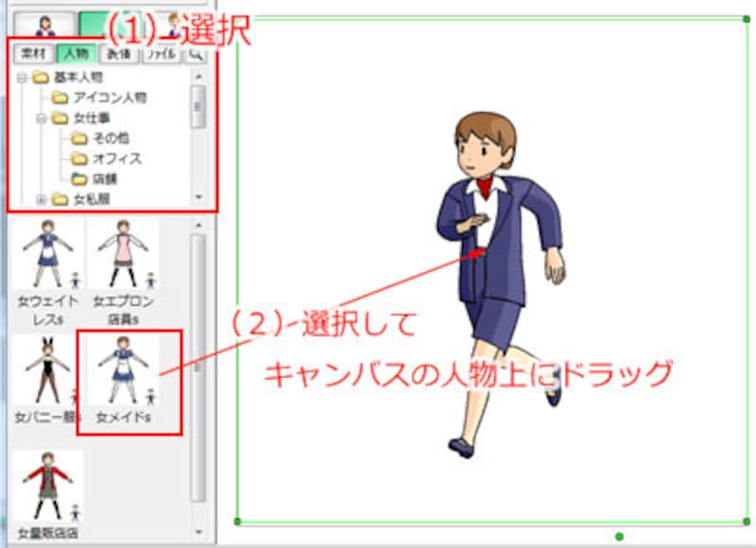The image size is (756, 548).
Task: Open the その他 folder in the tree
Action: click(111, 138)
